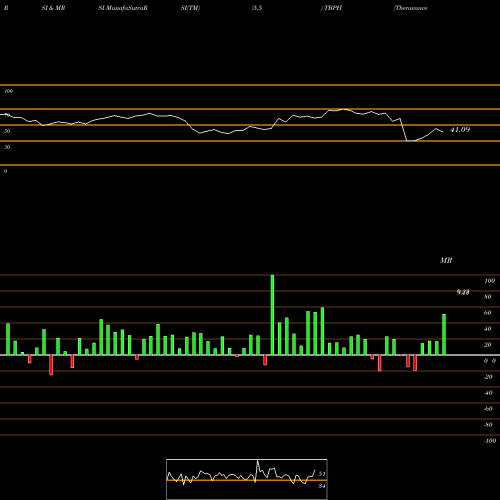Click the 34 value in the mini chart
Image resolution: width=500 pixels, height=500 pixels.
tap(322, 486)
